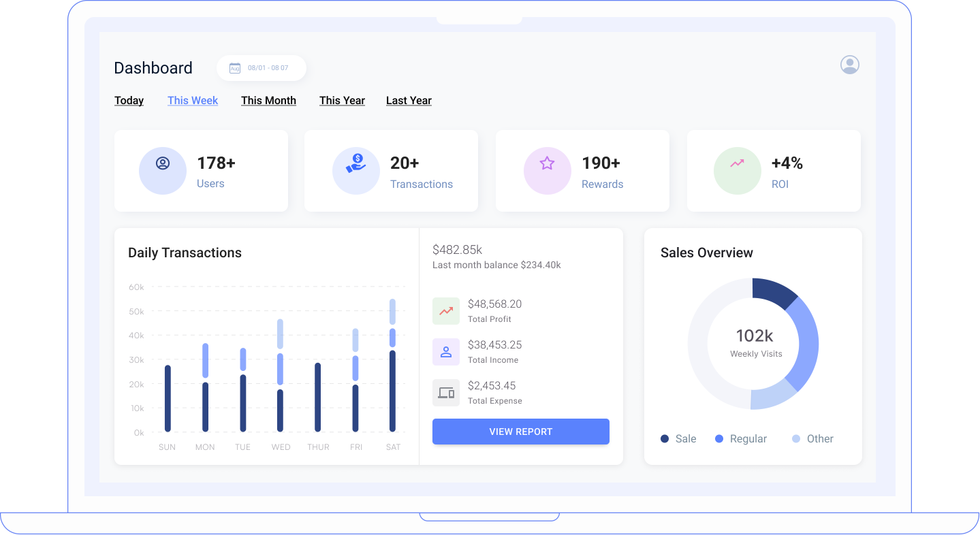Click the SUN bar in chart
Image resolution: width=980 pixels, height=535 pixels.
tap(168, 398)
